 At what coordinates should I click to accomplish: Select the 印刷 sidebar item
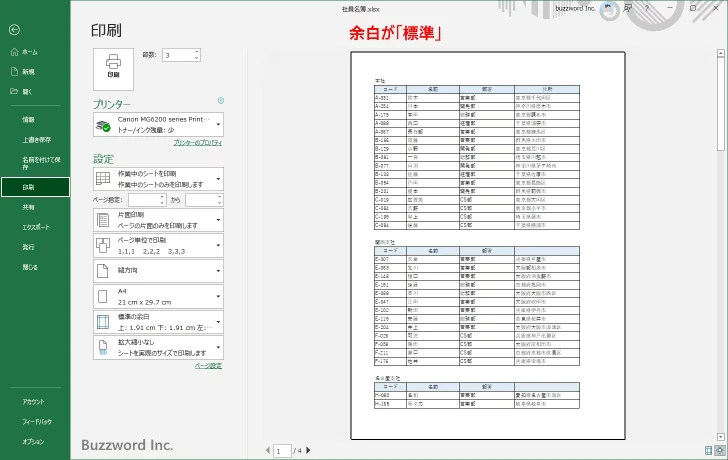tap(35, 187)
